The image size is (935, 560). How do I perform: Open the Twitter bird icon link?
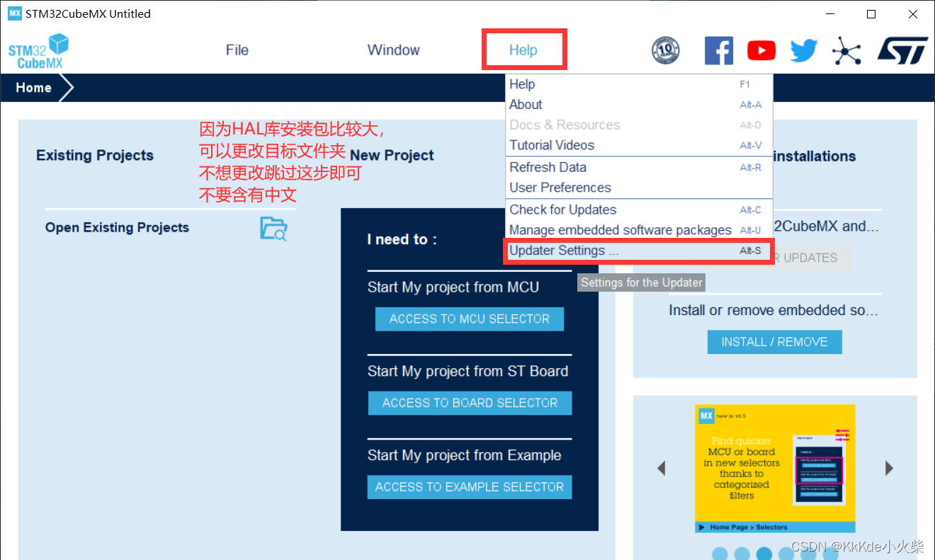(x=804, y=50)
